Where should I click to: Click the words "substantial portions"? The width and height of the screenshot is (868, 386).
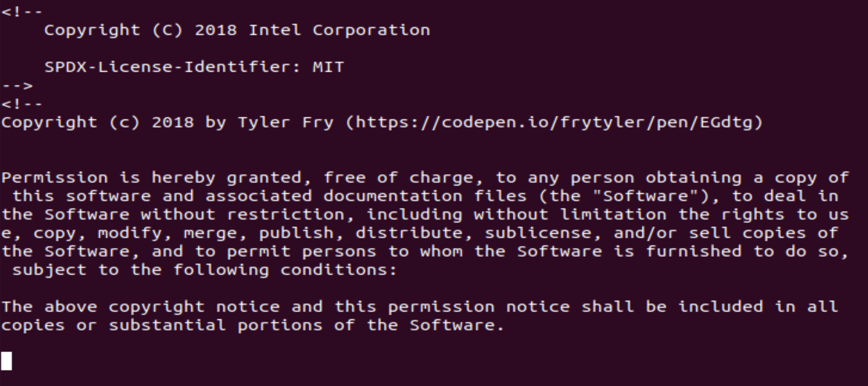[x=216, y=325]
